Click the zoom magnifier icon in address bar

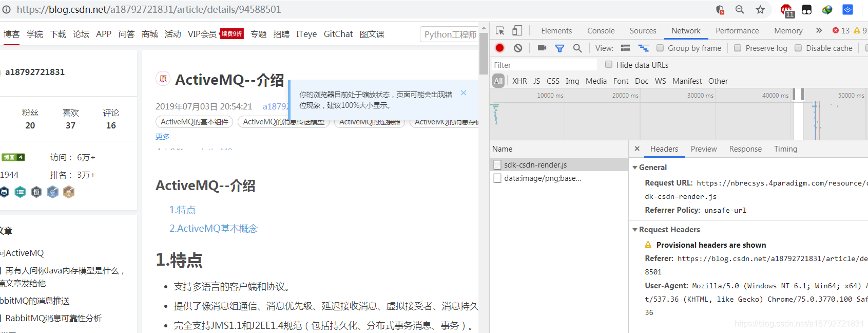pyautogui.click(x=740, y=9)
